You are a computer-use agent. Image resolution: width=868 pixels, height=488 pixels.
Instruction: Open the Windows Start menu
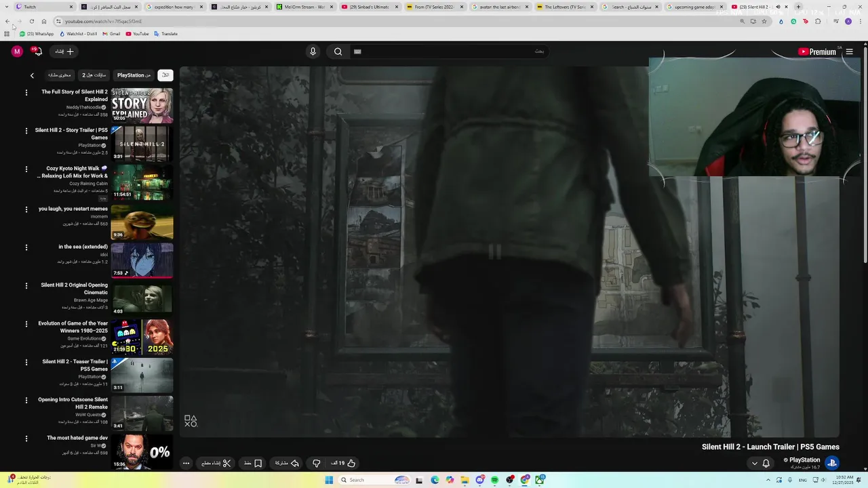[329, 480]
